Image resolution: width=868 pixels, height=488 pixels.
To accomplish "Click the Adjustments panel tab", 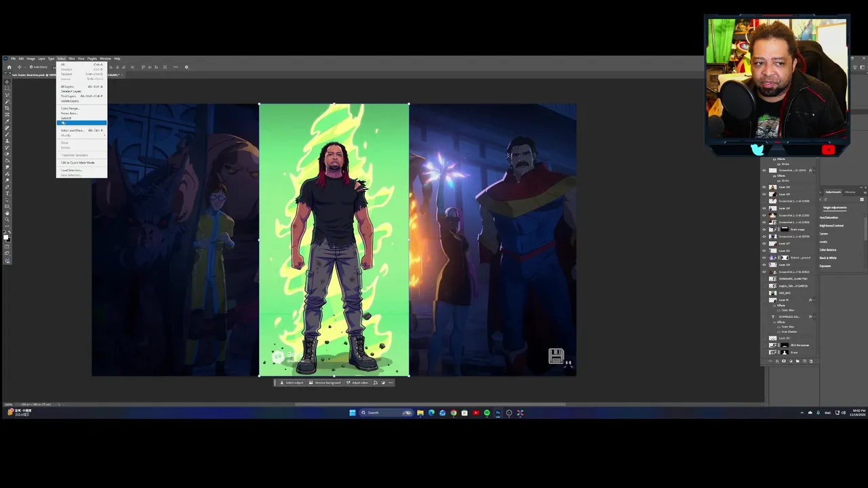I will [x=833, y=192].
